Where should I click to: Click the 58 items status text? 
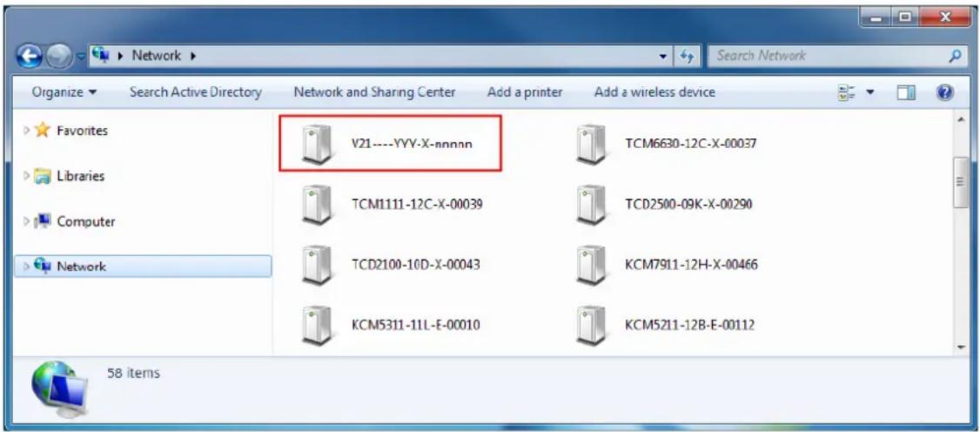pos(133,374)
